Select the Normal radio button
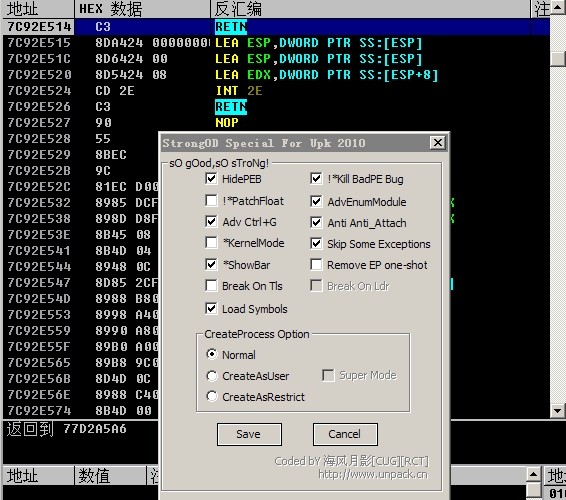This screenshot has height=500, width=566. point(212,355)
